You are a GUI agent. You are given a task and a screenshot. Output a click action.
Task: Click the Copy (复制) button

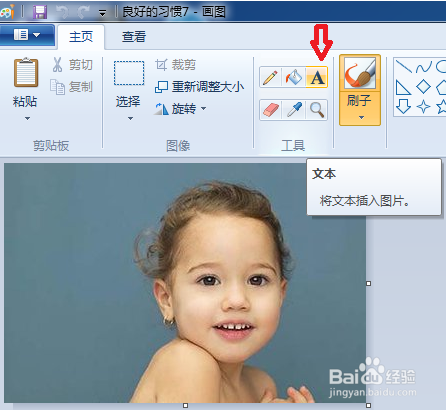point(71,87)
